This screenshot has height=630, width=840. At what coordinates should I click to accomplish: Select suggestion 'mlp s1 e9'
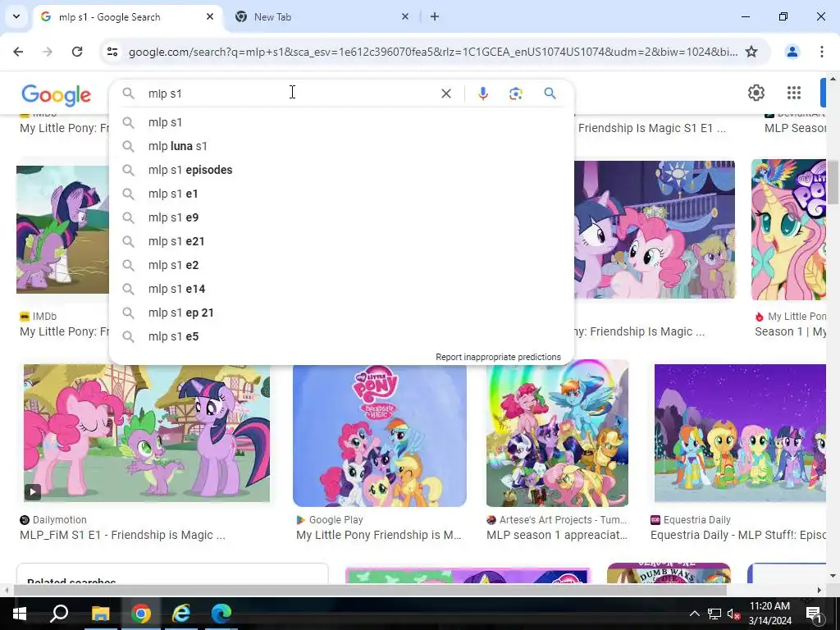(341, 217)
